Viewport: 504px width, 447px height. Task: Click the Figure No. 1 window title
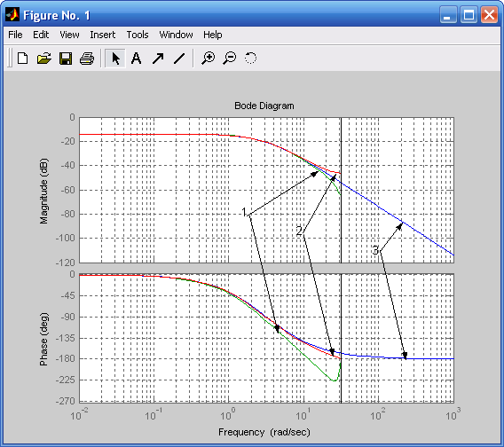[57, 15]
